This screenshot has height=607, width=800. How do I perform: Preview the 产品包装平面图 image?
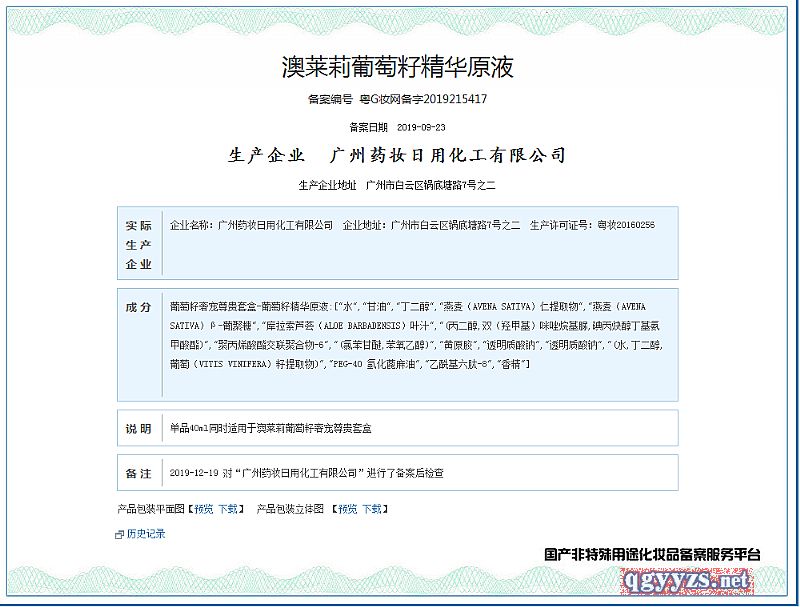click(x=203, y=509)
